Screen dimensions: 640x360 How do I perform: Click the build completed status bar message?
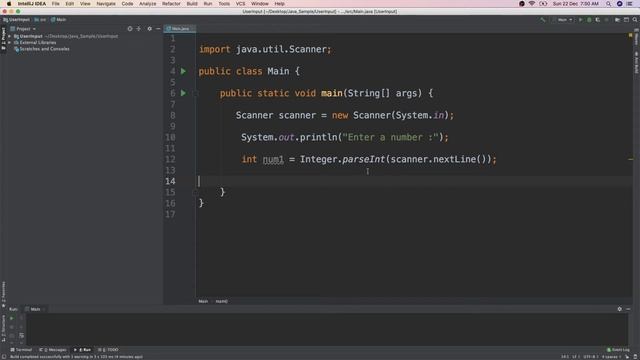point(76,357)
